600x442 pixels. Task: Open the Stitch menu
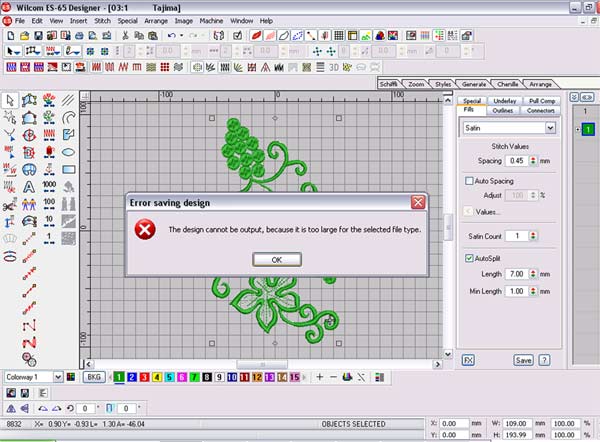tap(102, 20)
